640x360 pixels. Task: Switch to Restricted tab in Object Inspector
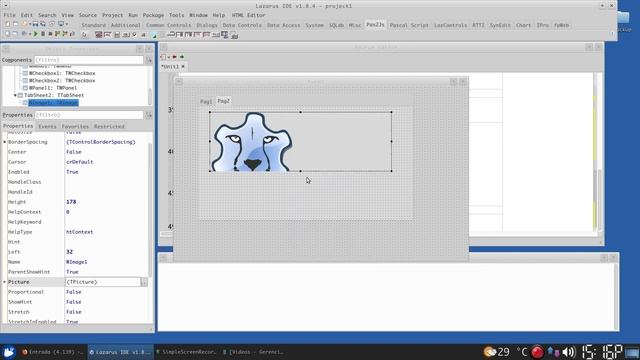click(109, 127)
